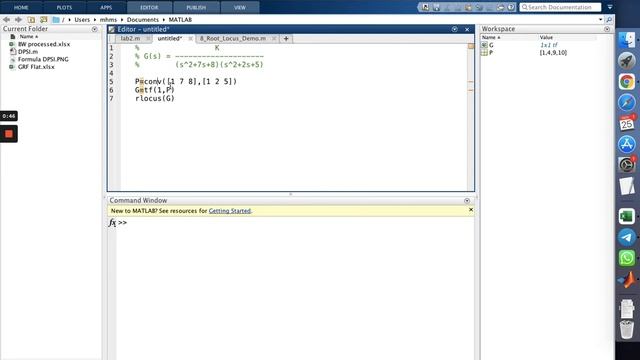The image size is (640, 360).
Task: Click the fx function browser icon
Action: pyautogui.click(x=112, y=223)
